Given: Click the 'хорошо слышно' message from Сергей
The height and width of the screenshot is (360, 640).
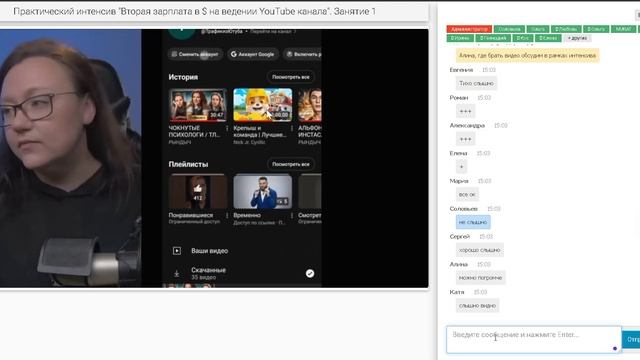Looking at the screenshot, I should tap(480, 250).
